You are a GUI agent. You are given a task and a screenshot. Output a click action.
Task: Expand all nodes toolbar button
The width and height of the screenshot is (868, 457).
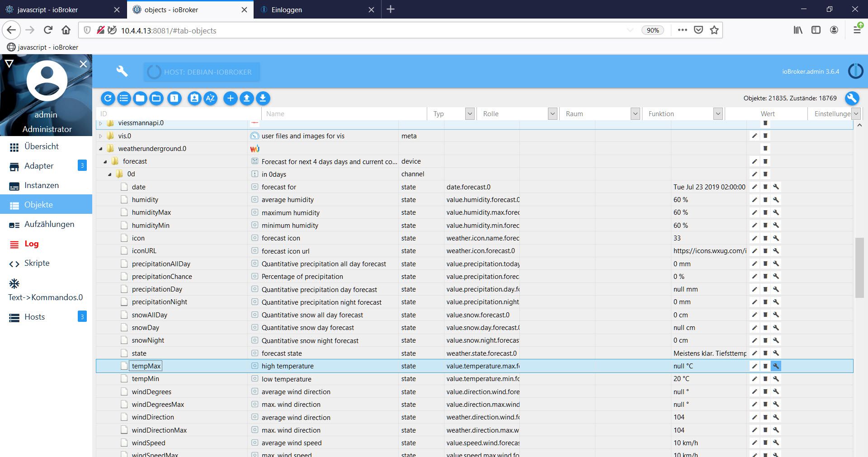click(156, 98)
